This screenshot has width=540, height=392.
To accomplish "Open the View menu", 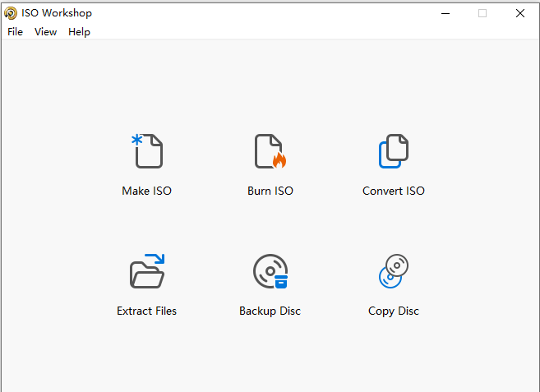I will tap(45, 32).
